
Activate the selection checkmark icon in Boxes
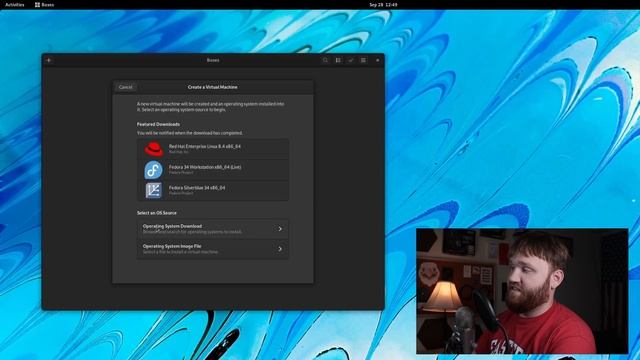[351, 60]
